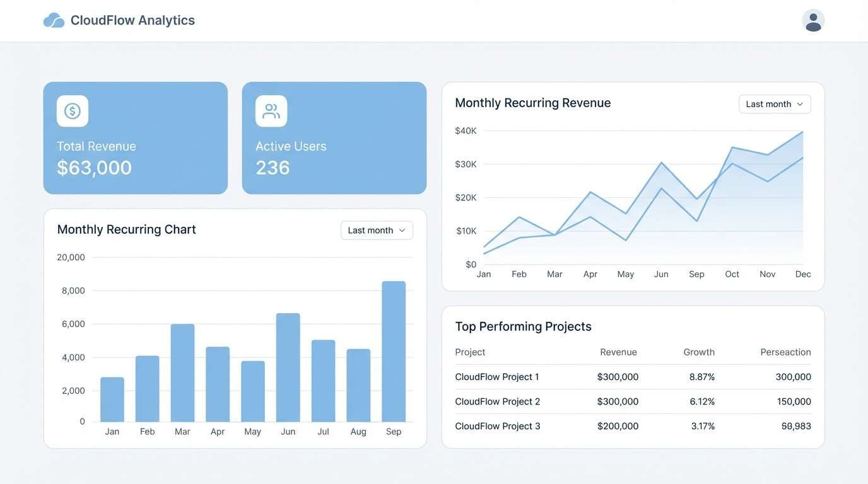Click the chevron on the Monthly Recurring Chart dropdown
Viewport: 868px width, 484px height.
tap(402, 229)
